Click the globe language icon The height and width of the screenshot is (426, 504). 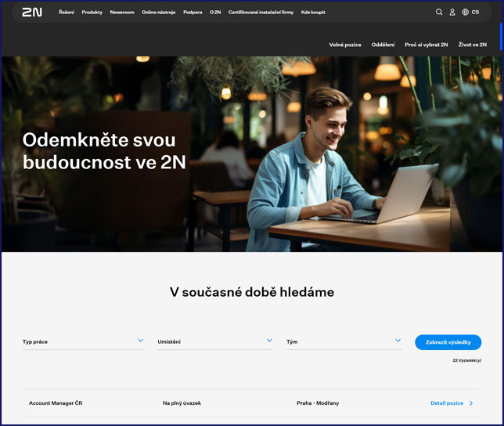(x=465, y=13)
